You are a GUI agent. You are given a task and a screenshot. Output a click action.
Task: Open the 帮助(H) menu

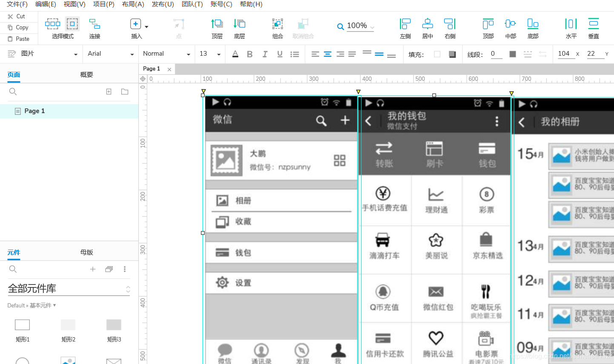pyautogui.click(x=251, y=4)
